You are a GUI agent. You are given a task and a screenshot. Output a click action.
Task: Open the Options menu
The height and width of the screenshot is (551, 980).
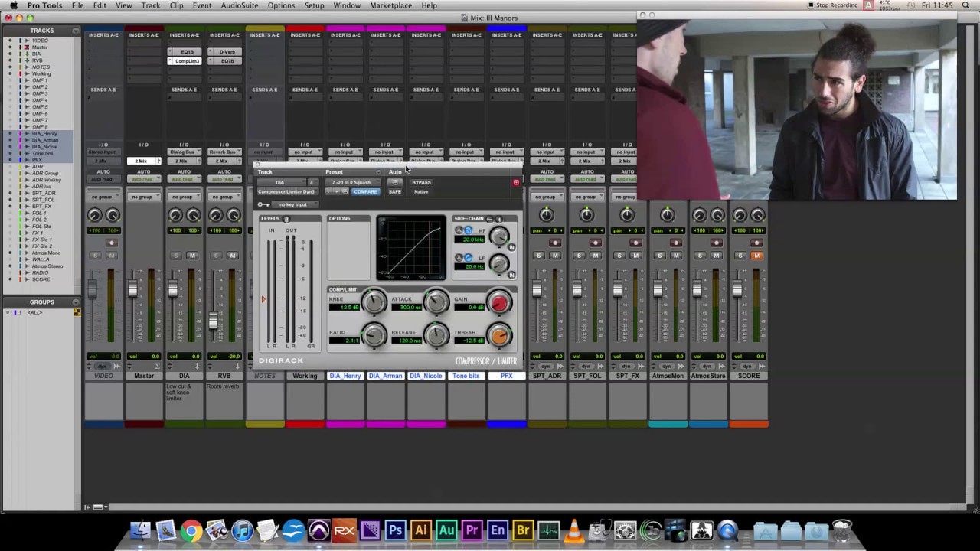pyautogui.click(x=281, y=5)
